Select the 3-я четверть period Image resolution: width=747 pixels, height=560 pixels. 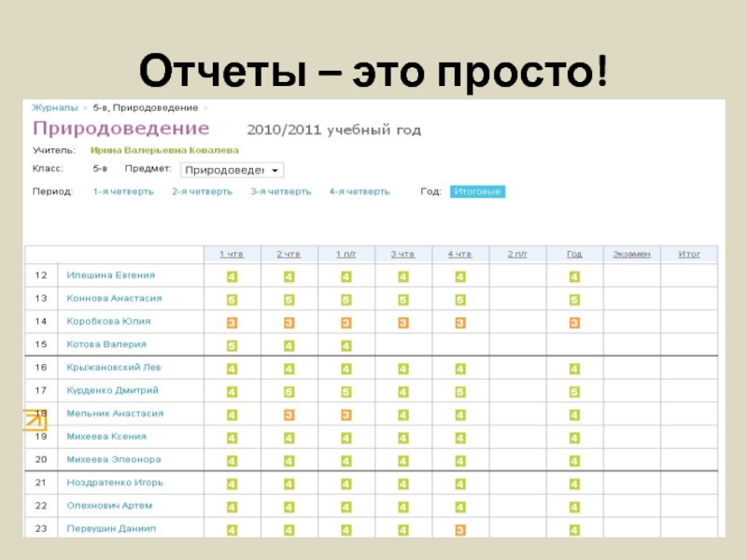click(x=280, y=191)
